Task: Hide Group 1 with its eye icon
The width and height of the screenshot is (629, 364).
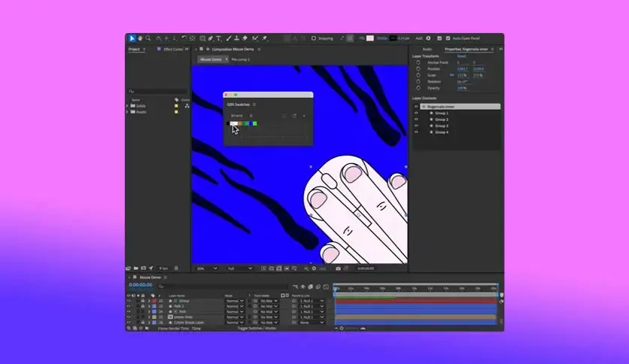Action: click(416, 113)
